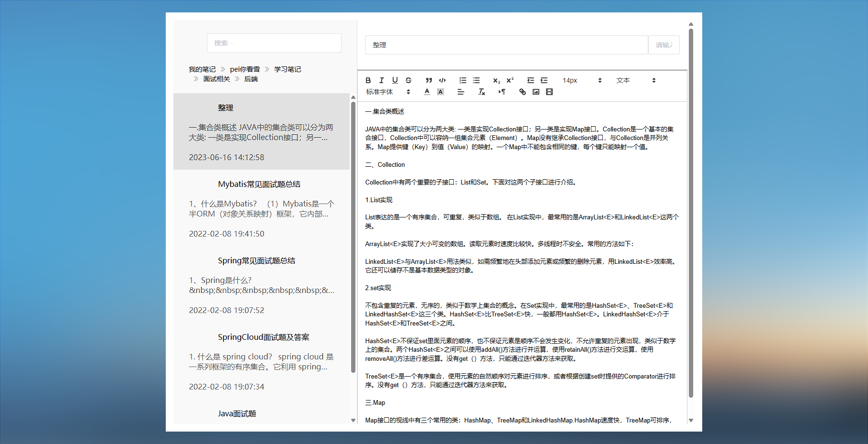The width and height of the screenshot is (868, 444).
Task: Apply bulleted list
Action: 476,80
